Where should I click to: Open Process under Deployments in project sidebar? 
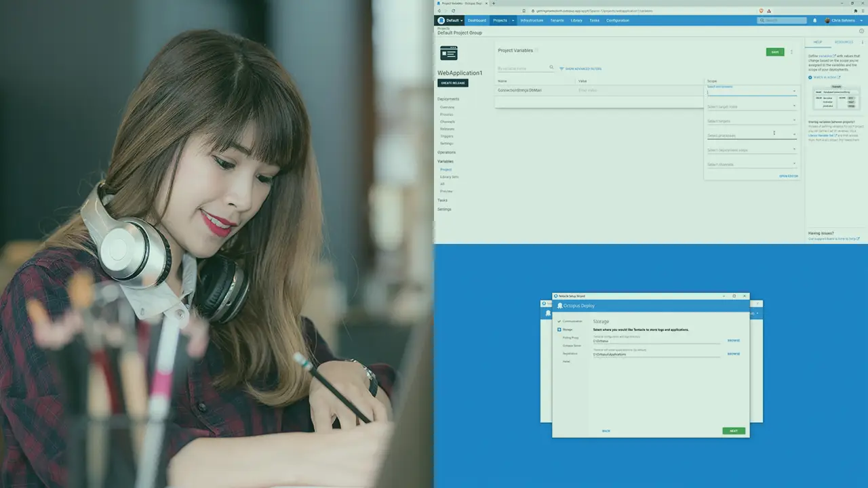[446, 115]
